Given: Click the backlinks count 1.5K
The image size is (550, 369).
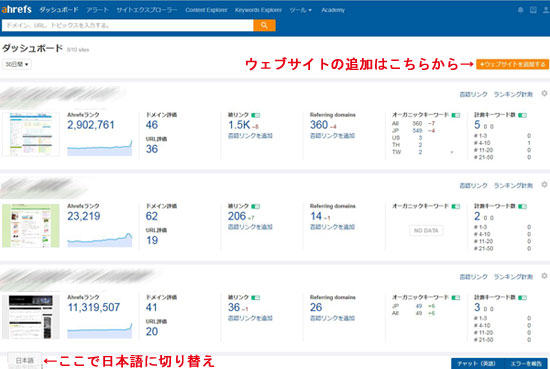Looking at the screenshot, I should [239, 125].
